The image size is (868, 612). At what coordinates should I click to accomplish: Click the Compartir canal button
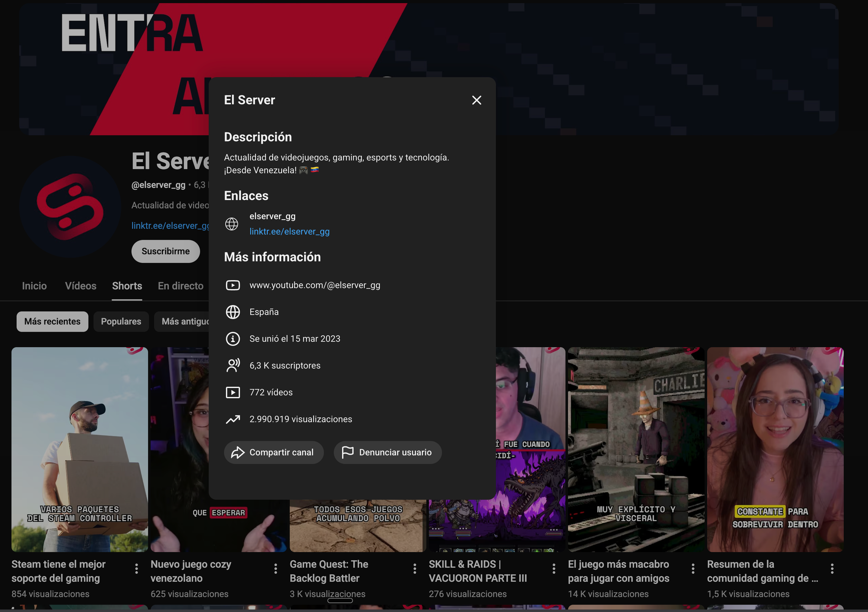[274, 452]
